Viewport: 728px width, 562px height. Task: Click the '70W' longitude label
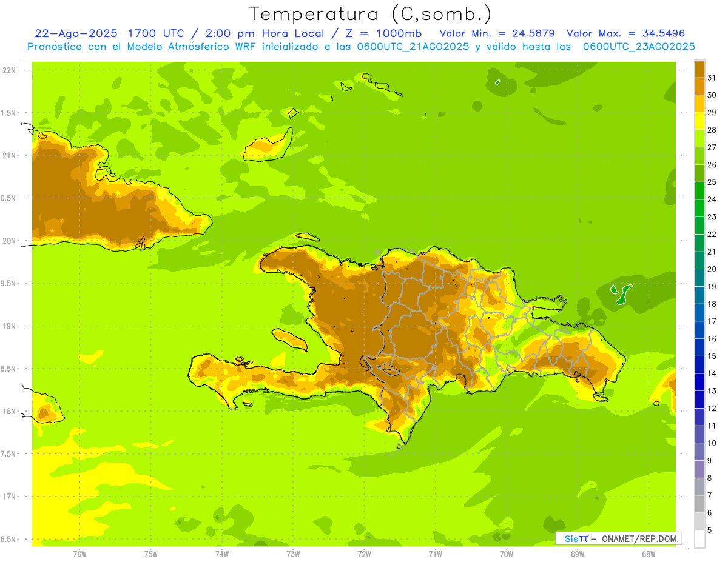pos(507,554)
